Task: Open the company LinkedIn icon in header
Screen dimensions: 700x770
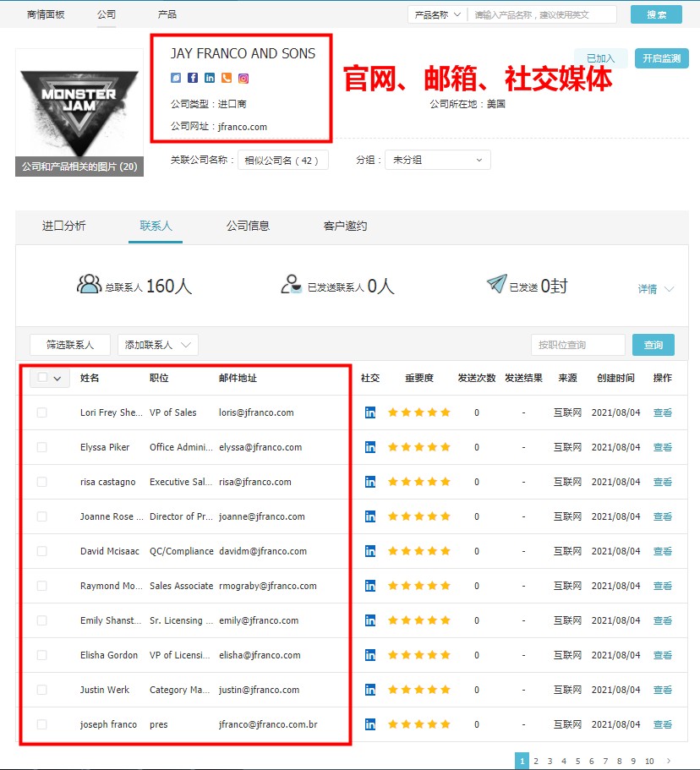Action: [210, 78]
